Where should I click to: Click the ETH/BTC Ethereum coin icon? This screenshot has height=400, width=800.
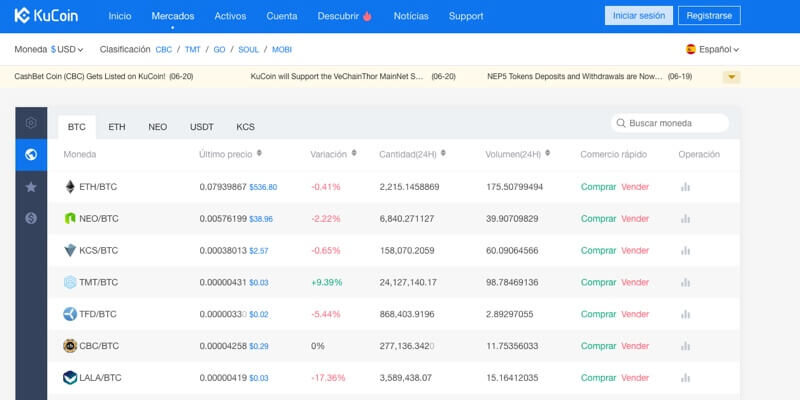tap(70, 187)
